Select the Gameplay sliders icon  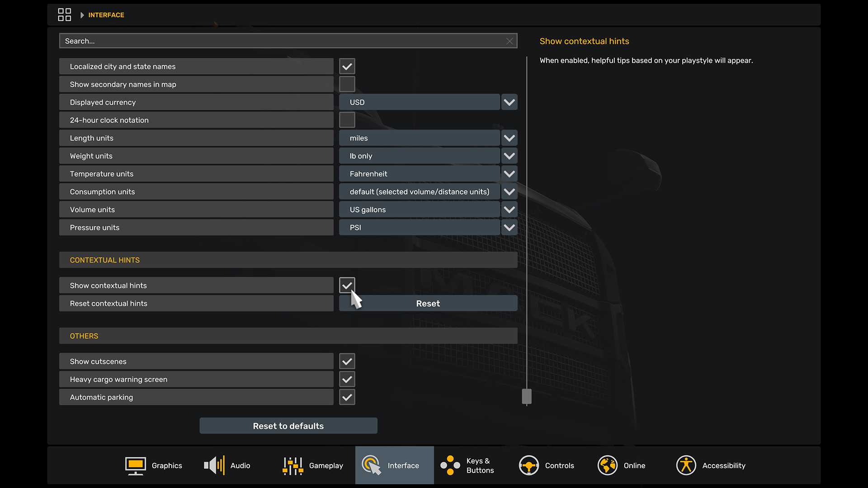pos(292,465)
